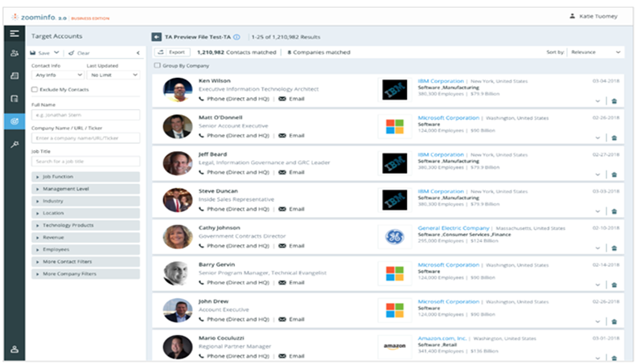The image size is (637, 364).
Task: Open the contacts search sidebar icon
Action: pos(14,53)
